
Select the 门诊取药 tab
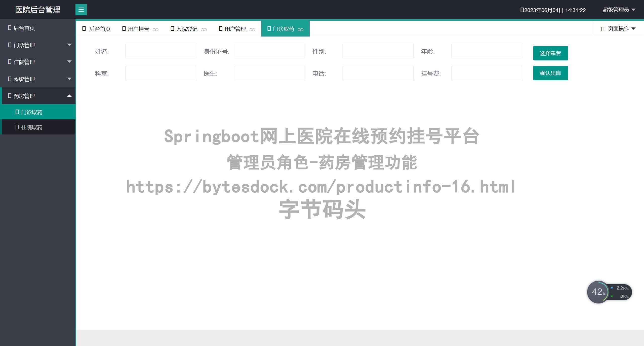[285, 29]
